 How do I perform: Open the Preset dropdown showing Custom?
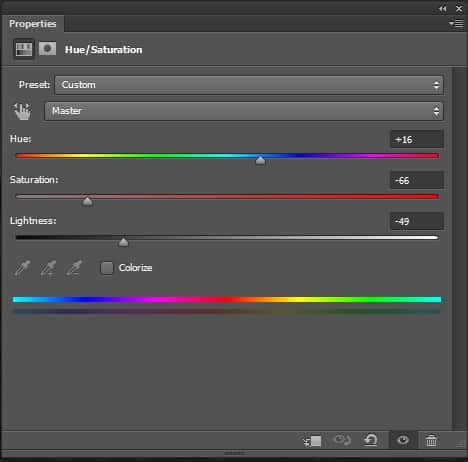coord(249,85)
